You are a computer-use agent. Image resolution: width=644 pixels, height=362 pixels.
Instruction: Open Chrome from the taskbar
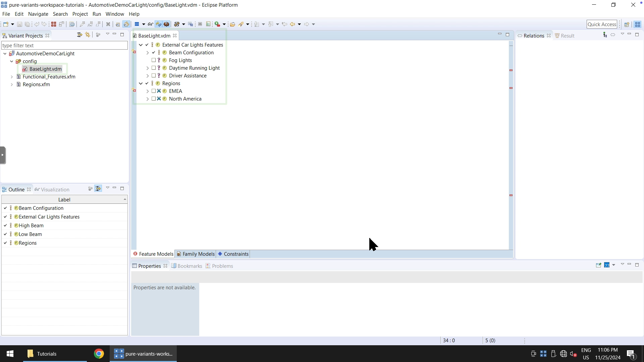(99, 354)
